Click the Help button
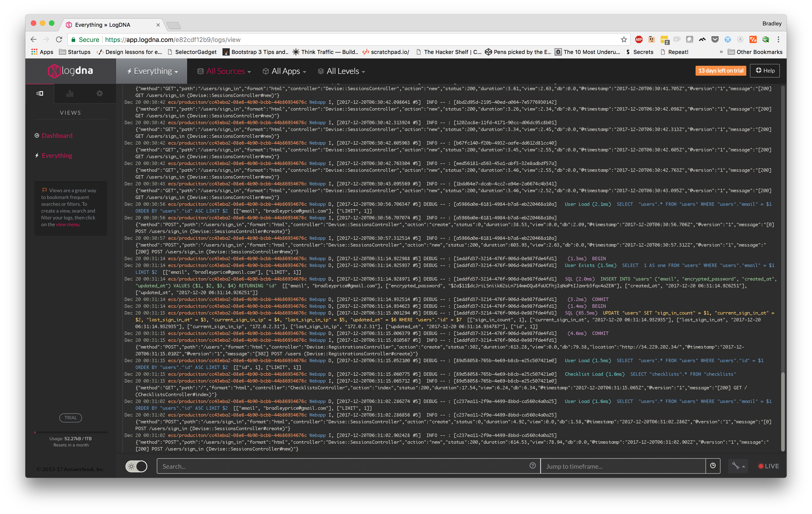The width and height of the screenshot is (812, 514). pyautogui.click(x=765, y=71)
